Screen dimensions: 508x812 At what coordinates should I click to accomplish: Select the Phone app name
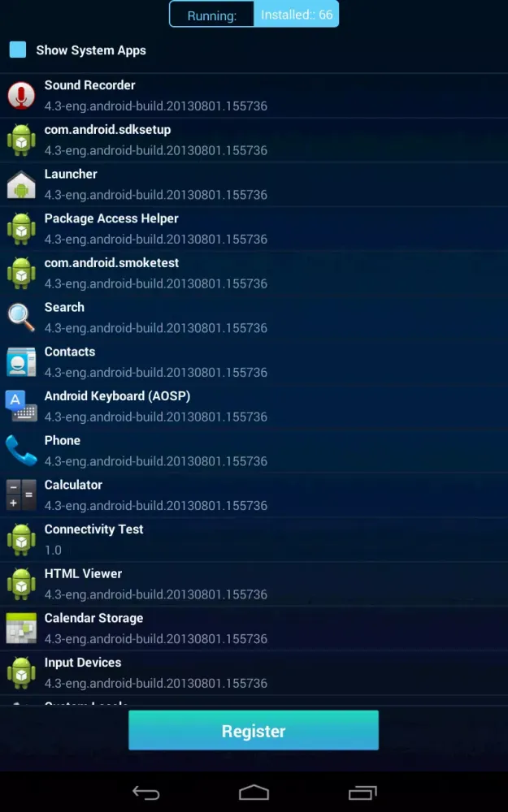(x=63, y=440)
